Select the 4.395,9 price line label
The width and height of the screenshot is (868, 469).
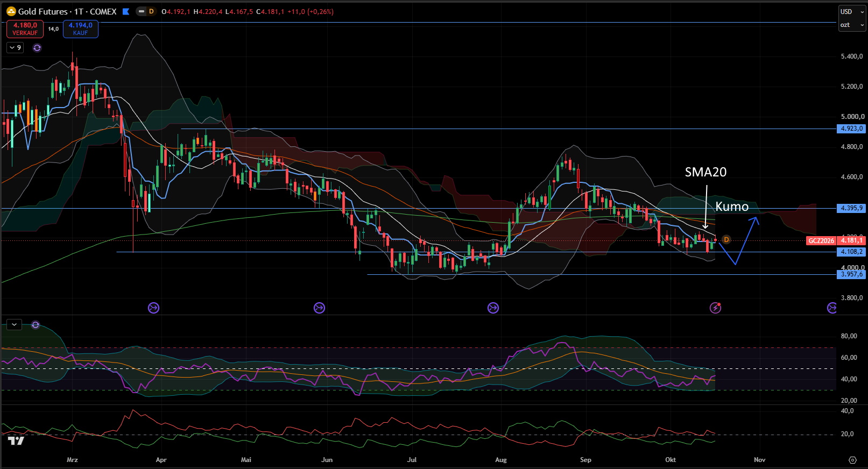pyautogui.click(x=852, y=208)
